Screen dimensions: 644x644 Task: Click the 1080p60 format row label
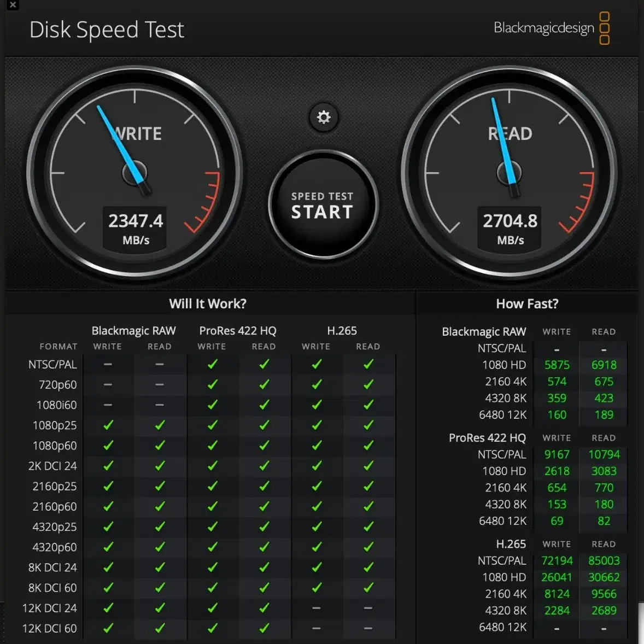pyautogui.click(x=55, y=446)
